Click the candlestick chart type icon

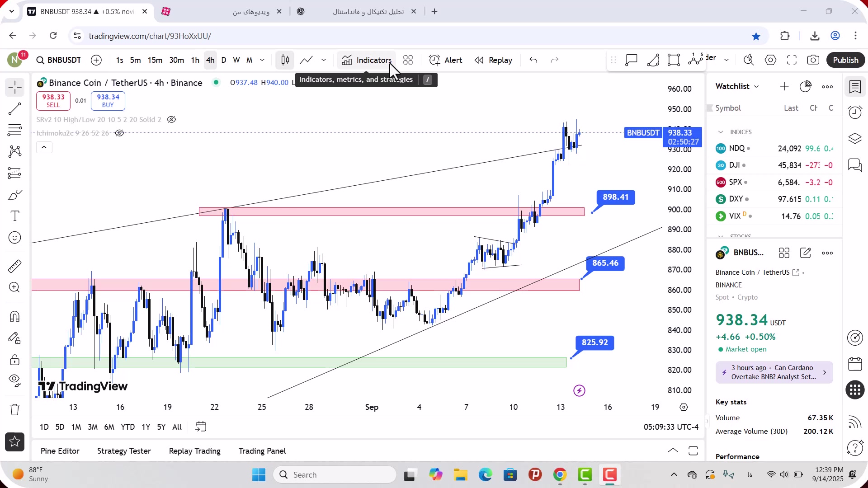285,60
